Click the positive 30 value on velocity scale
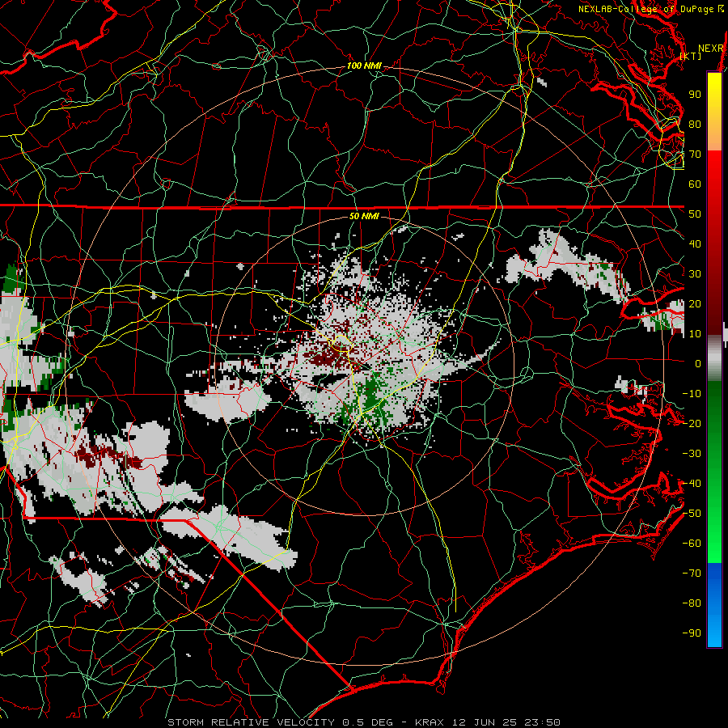Image resolution: width=728 pixels, height=728 pixels. point(695,274)
